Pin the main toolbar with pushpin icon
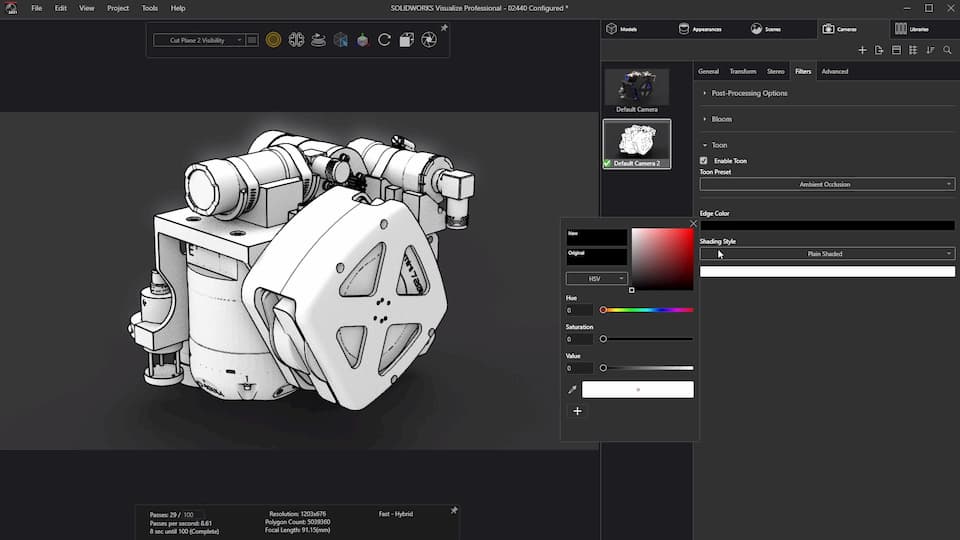The image size is (960, 540). tap(444, 28)
